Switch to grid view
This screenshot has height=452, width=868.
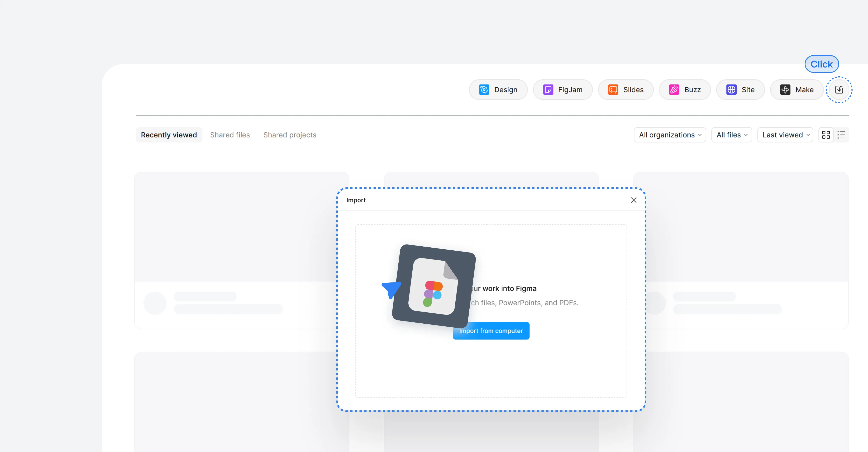pos(826,135)
